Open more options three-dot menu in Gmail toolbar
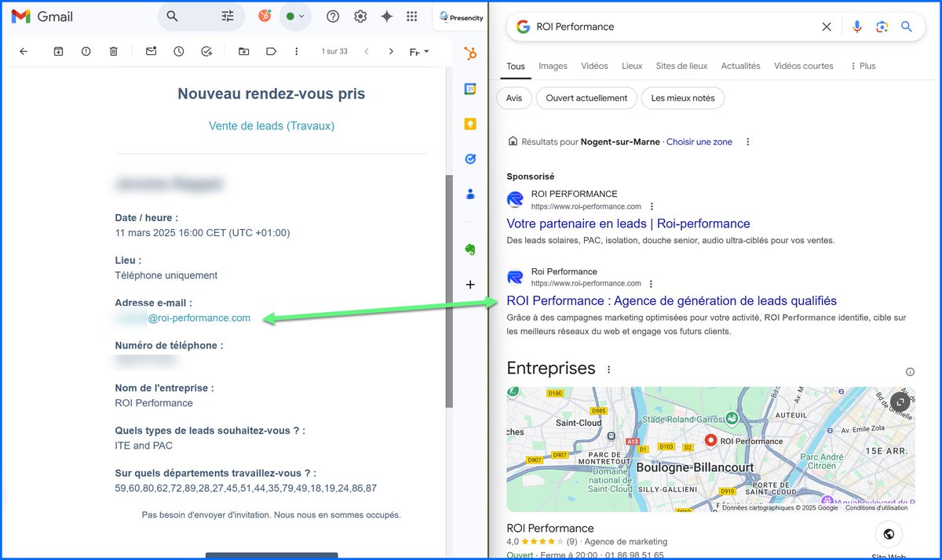 coord(296,51)
